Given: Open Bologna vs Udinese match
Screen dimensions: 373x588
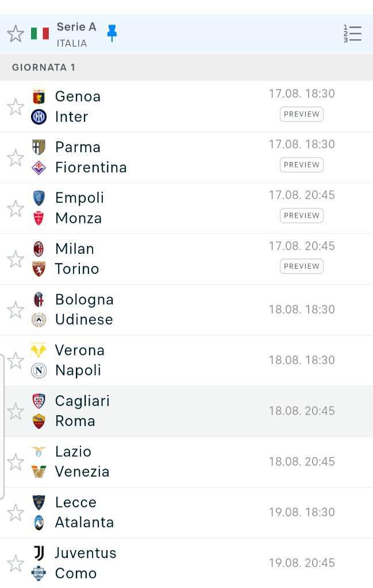Looking at the screenshot, I should pos(186,310).
